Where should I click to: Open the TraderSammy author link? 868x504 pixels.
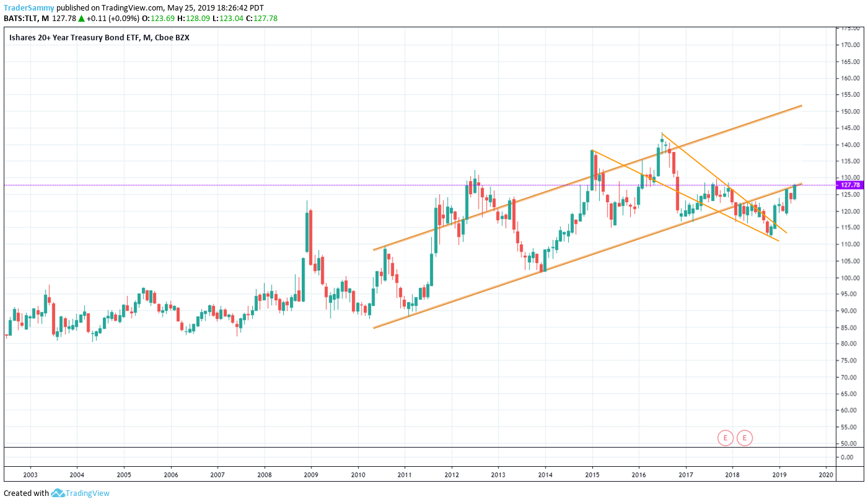29,7
